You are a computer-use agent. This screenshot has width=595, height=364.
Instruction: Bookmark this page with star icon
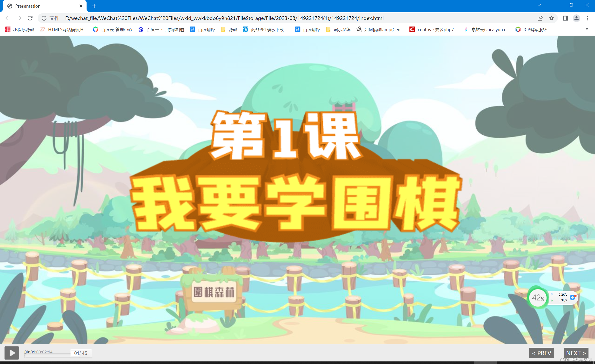[x=551, y=18]
